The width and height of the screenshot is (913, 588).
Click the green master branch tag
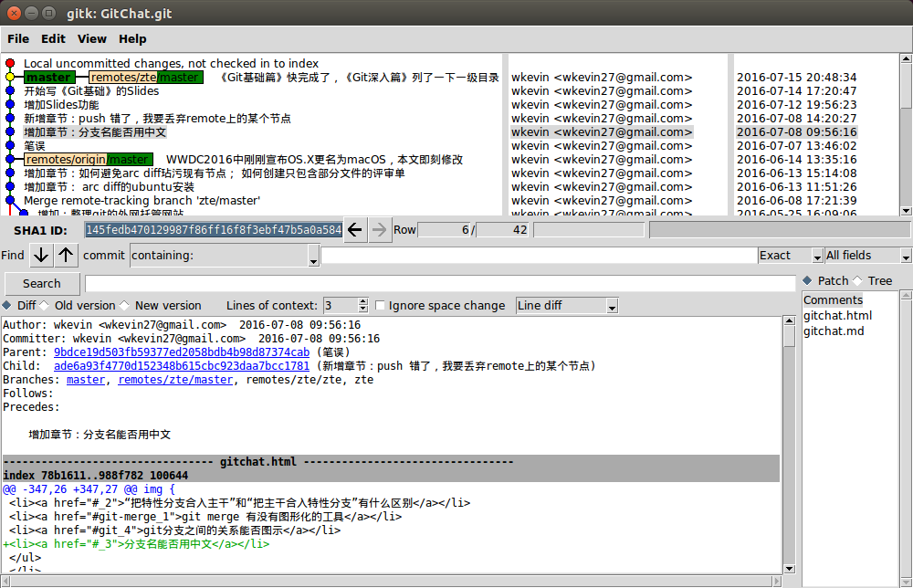point(49,78)
